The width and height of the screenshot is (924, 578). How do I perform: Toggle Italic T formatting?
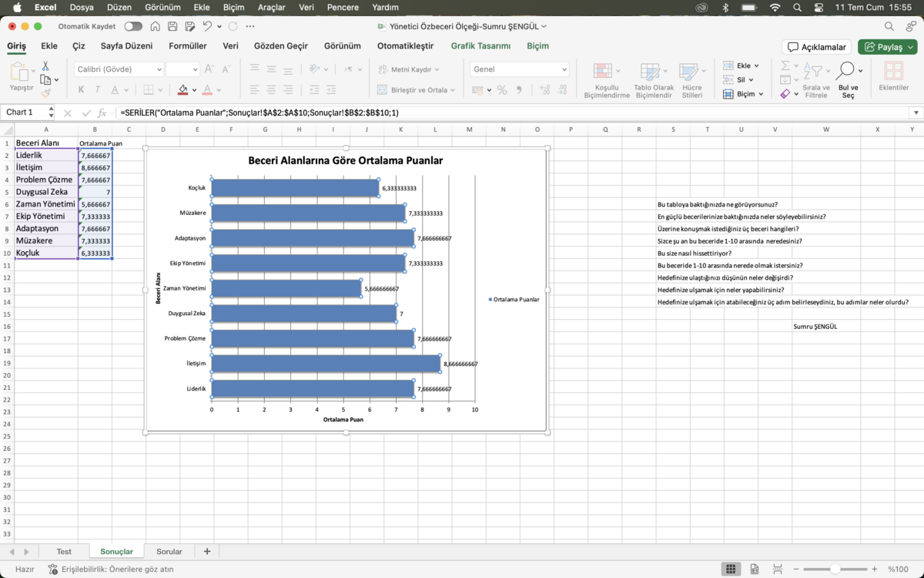point(98,90)
